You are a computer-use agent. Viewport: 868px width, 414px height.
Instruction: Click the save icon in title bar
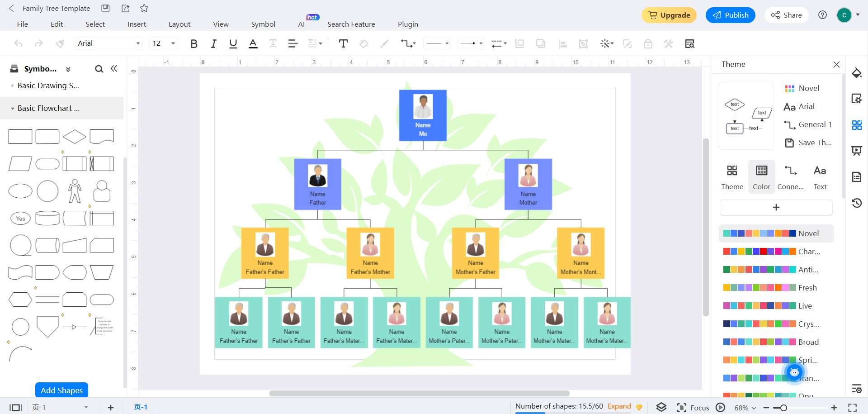[105, 8]
